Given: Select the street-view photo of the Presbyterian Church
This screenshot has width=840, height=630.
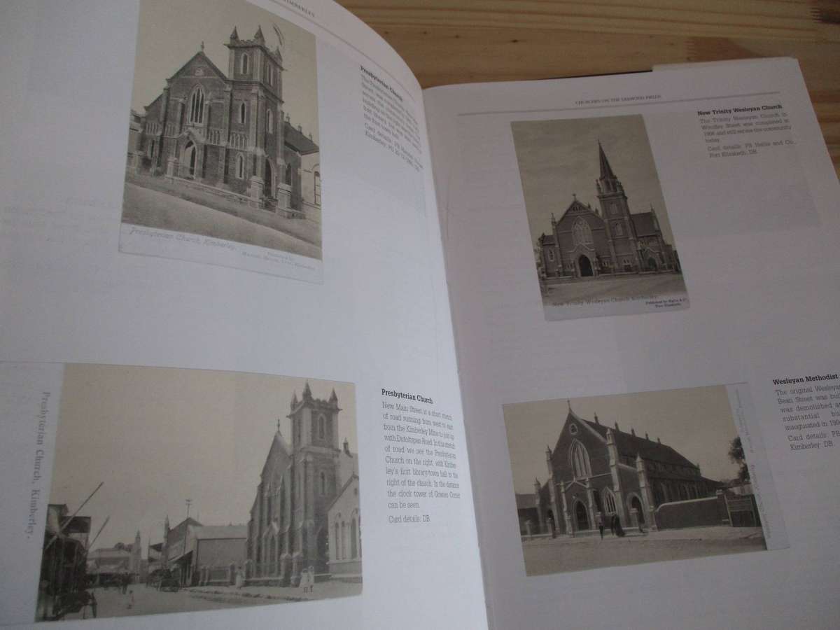Looking at the screenshot, I should pyautogui.click(x=198, y=492).
